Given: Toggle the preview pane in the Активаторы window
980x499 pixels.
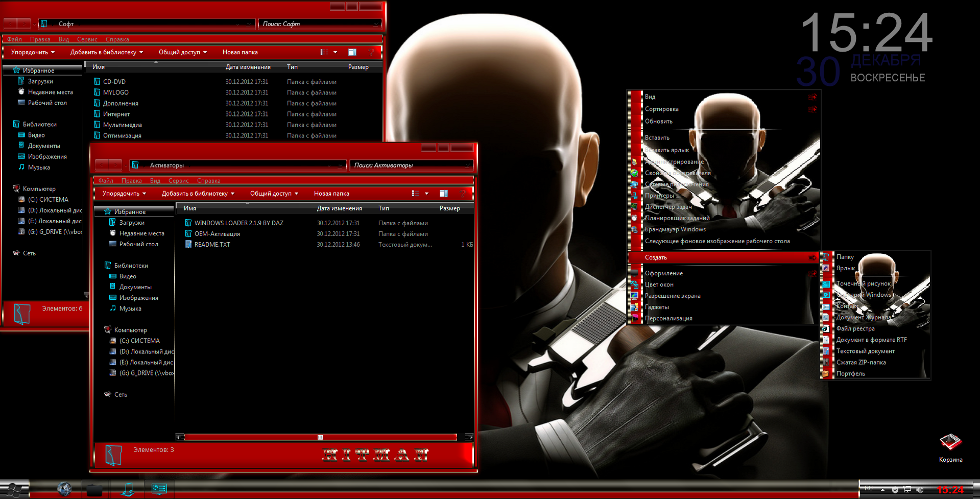Looking at the screenshot, I should click(x=443, y=194).
